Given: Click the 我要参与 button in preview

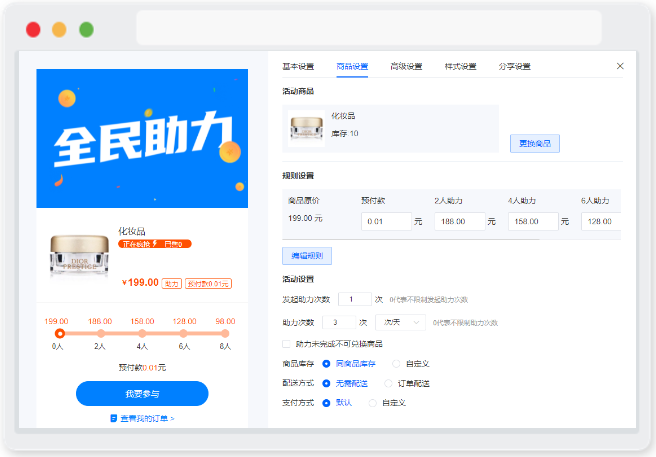Looking at the screenshot, I should coord(142,393).
